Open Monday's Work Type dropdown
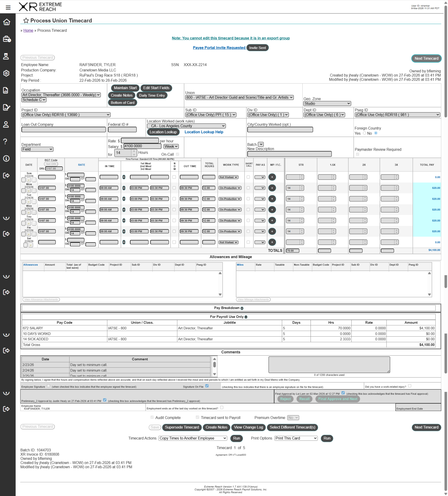This screenshot has height=496, width=448. point(230,188)
